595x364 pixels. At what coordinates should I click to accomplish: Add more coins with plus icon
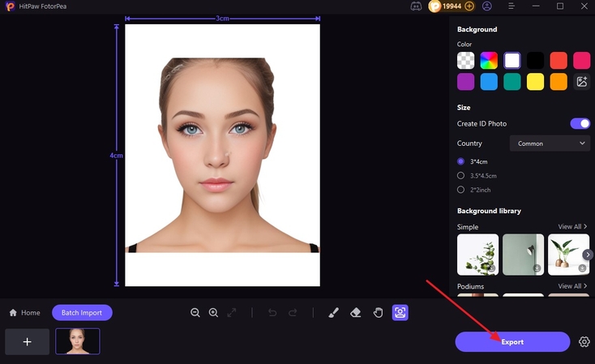pos(469,6)
